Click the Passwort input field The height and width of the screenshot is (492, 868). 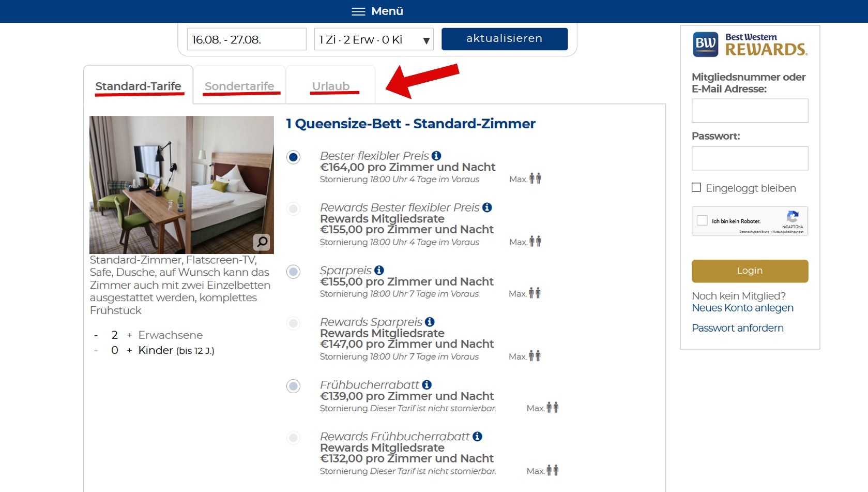pyautogui.click(x=750, y=158)
